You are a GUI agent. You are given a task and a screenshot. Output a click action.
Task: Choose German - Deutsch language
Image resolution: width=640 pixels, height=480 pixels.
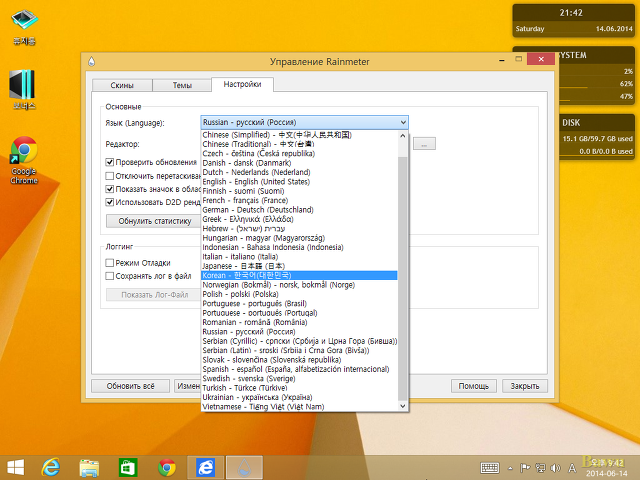click(299, 210)
